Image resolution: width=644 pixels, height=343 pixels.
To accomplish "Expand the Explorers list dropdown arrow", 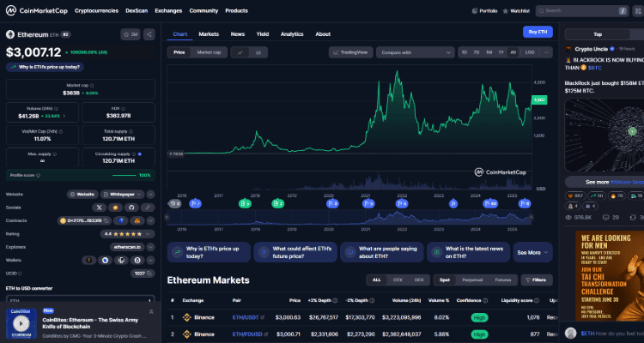I will pyautogui.click(x=150, y=246).
